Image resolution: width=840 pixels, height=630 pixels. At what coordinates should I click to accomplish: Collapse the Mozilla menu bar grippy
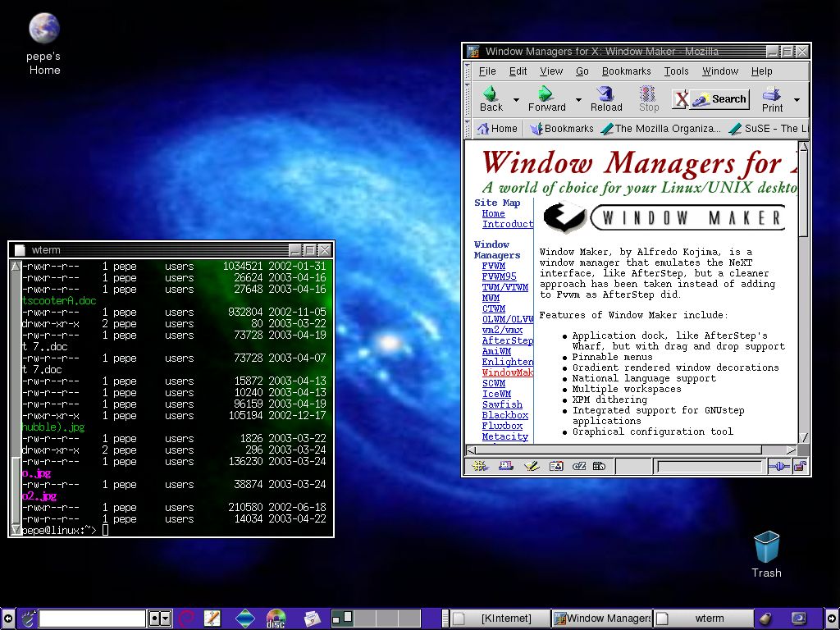pos(468,71)
